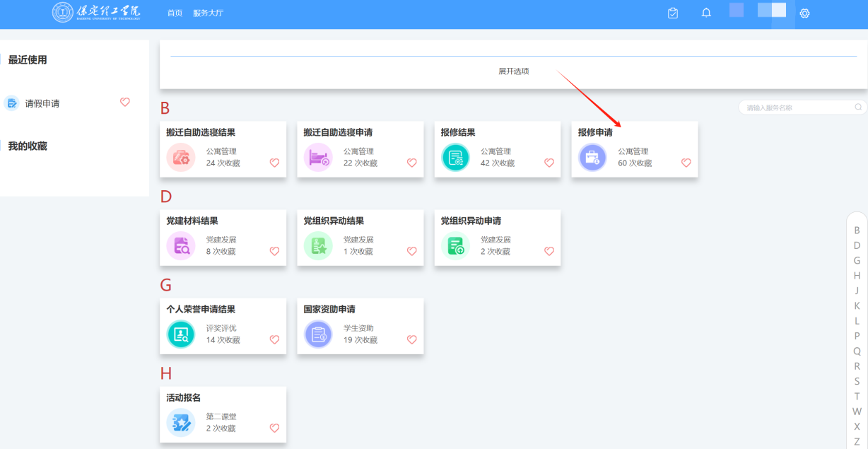Select the 搬迁自助选寝结果 service icon
Screen dimensions: 868x449
(180, 156)
